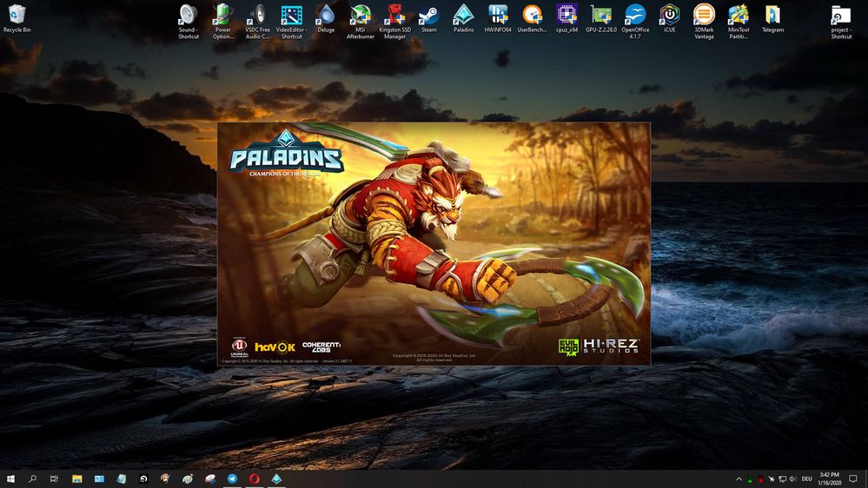
Task: Open the project Shortcut desktop icon
Action: [841, 21]
